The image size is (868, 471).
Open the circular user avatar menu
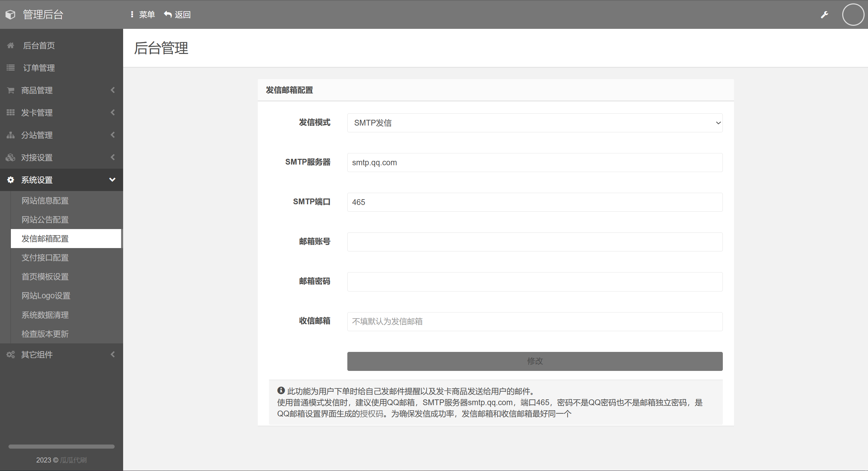tap(853, 15)
